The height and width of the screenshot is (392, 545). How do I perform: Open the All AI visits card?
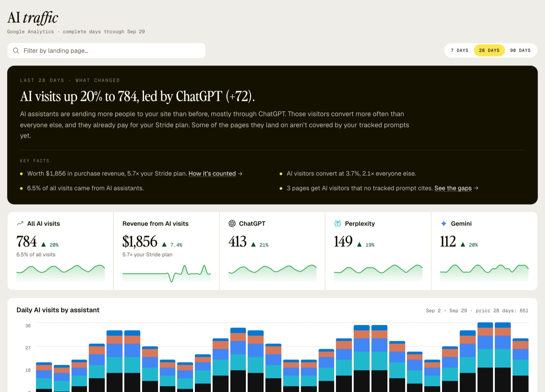60,251
